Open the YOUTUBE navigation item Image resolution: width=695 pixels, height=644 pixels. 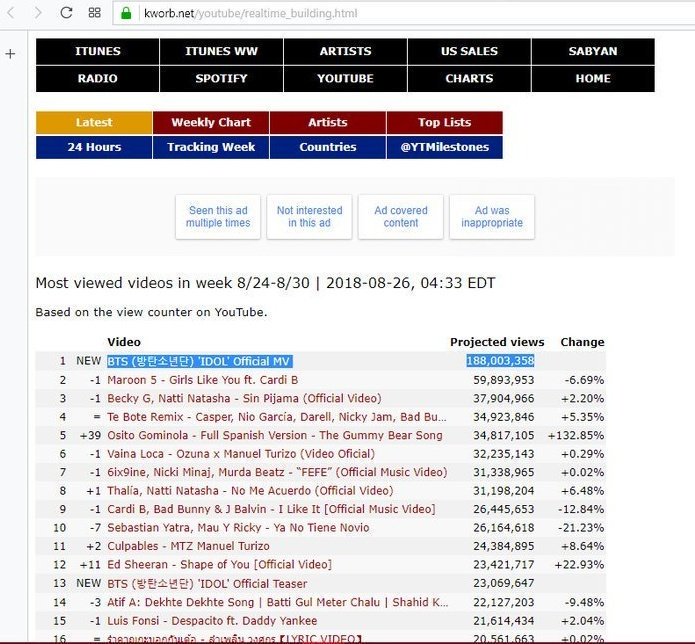click(345, 79)
